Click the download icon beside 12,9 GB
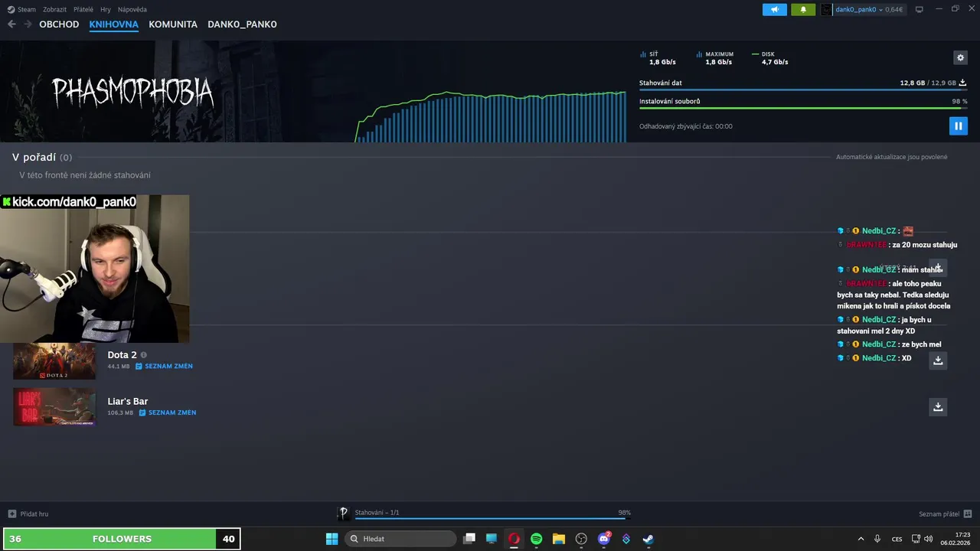The image size is (980, 551). click(x=962, y=83)
